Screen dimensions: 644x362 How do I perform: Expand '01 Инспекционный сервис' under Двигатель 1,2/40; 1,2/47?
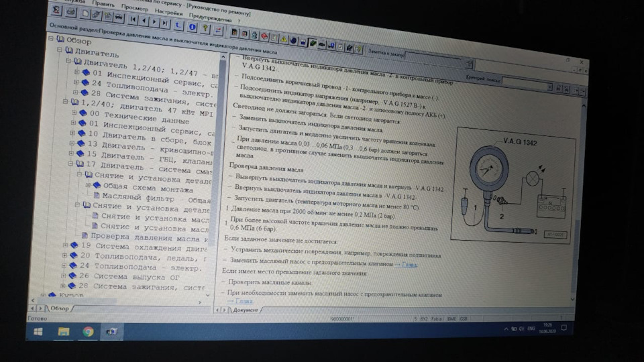click(76, 72)
